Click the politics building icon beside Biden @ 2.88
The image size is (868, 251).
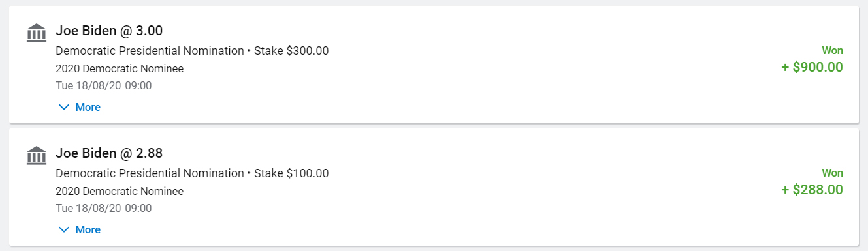[37, 156]
